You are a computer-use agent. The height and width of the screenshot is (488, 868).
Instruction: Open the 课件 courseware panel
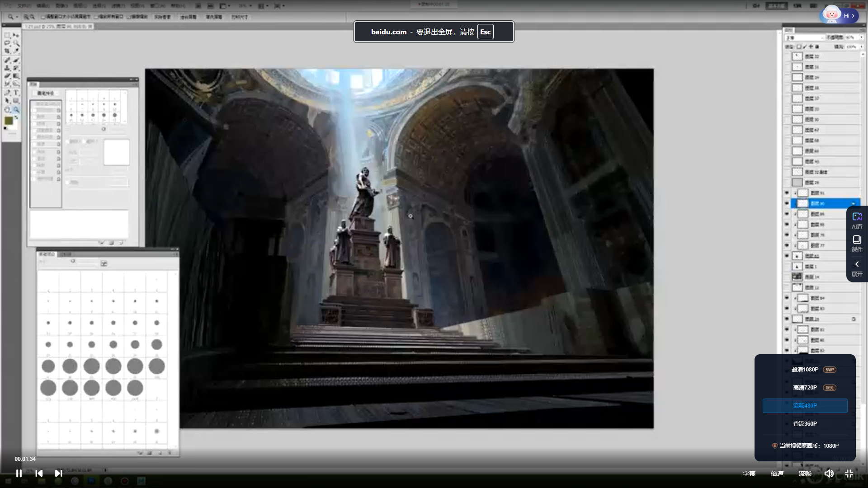click(x=857, y=243)
